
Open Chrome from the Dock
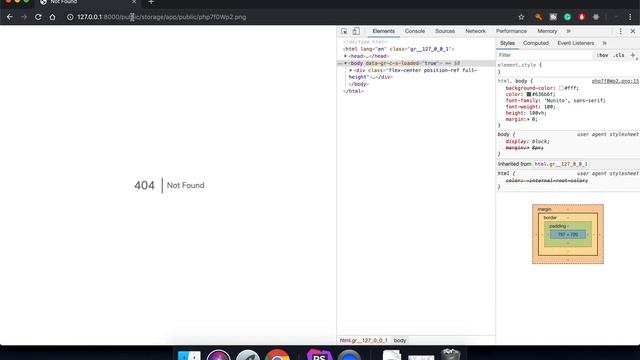click(x=277, y=356)
